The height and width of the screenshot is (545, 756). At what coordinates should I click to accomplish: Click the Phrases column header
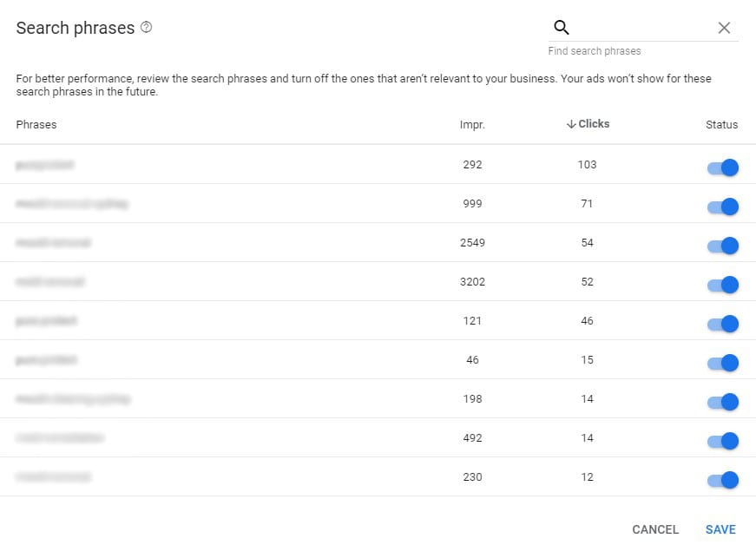point(36,125)
